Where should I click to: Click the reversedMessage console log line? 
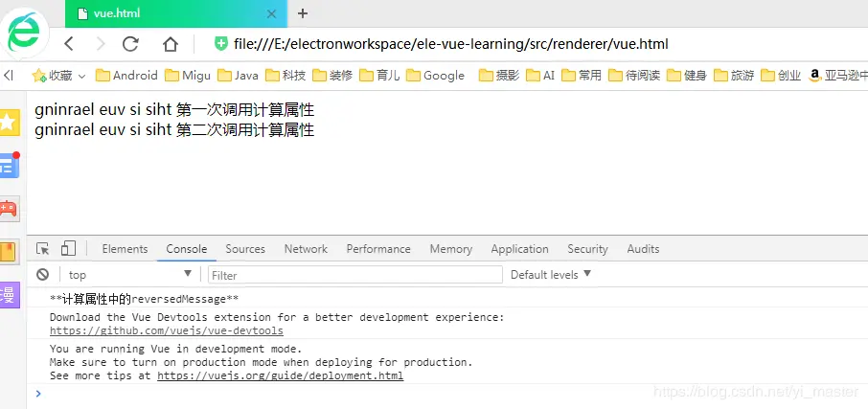click(144, 300)
